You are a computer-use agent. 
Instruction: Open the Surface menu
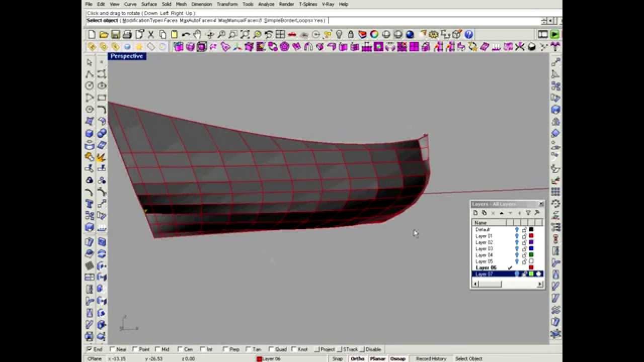149,4
